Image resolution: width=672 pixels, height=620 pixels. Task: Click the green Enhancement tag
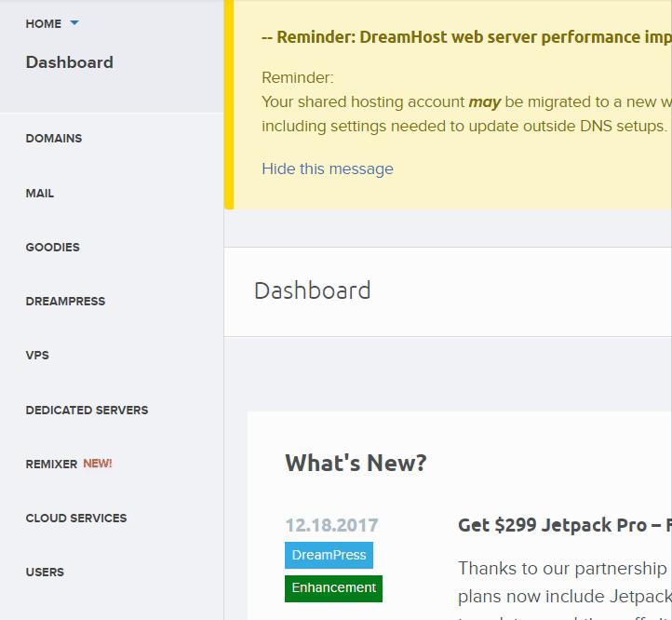333,588
